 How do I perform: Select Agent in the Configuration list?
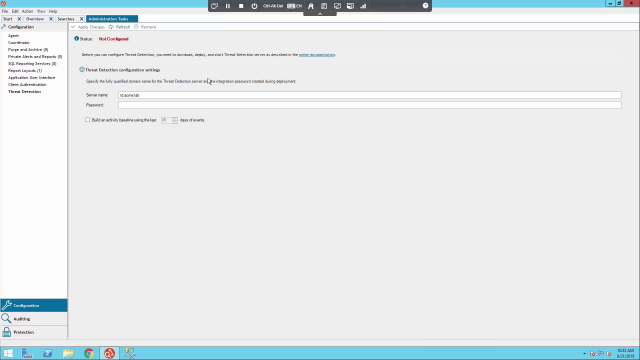point(13,36)
